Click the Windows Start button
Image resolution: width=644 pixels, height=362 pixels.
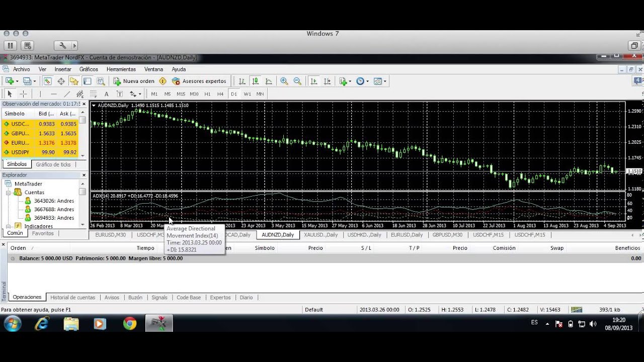tap(12, 324)
